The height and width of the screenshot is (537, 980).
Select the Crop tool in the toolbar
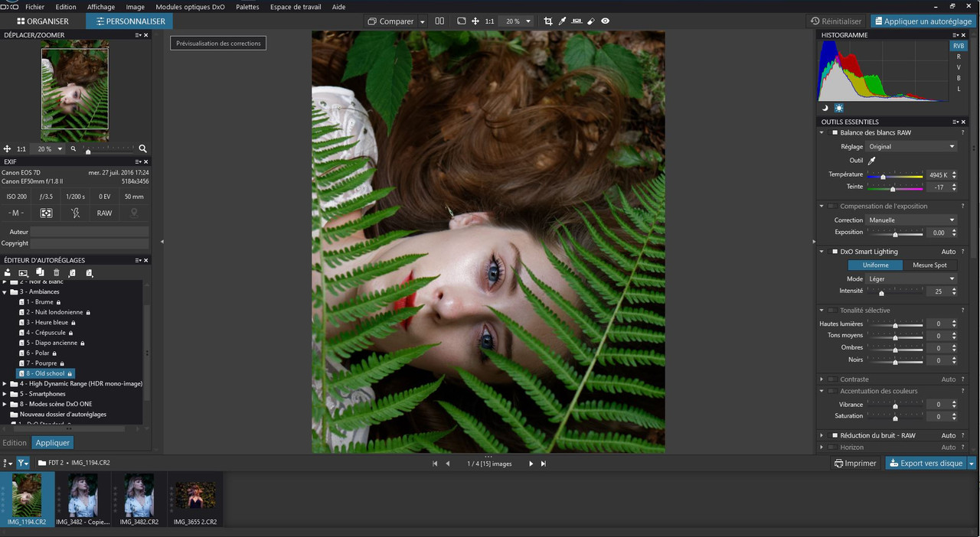(548, 21)
